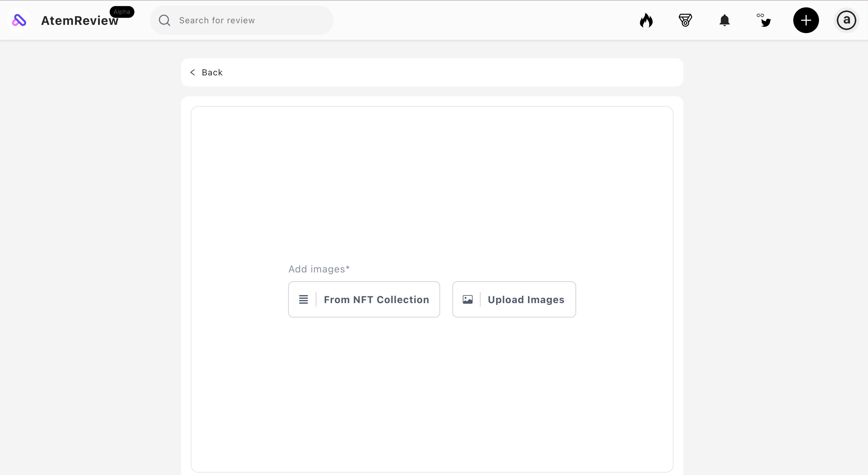Open trending reviews via flame icon
The height and width of the screenshot is (475, 868).
(x=646, y=20)
